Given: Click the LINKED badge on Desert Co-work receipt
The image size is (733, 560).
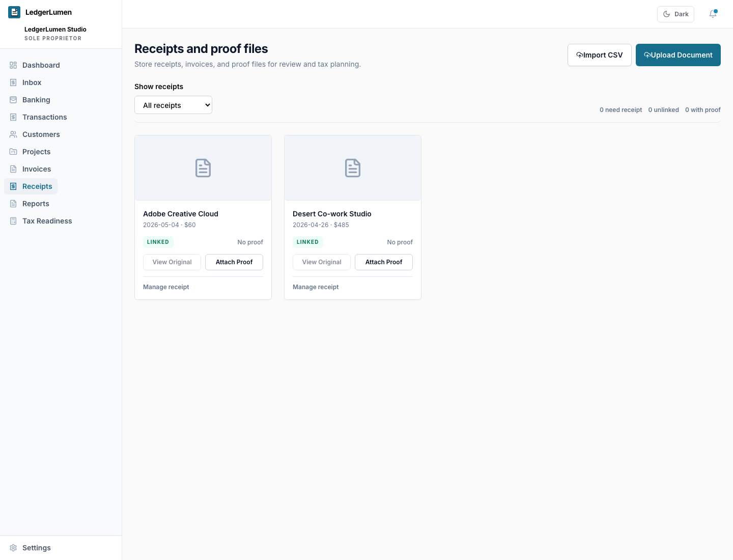Looking at the screenshot, I should [x=307, y=242].
